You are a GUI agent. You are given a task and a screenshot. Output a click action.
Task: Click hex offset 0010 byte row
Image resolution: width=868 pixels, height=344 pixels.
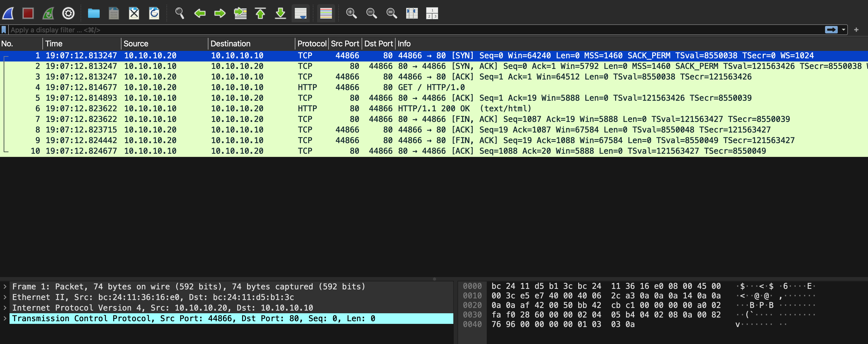pos(606,296)
